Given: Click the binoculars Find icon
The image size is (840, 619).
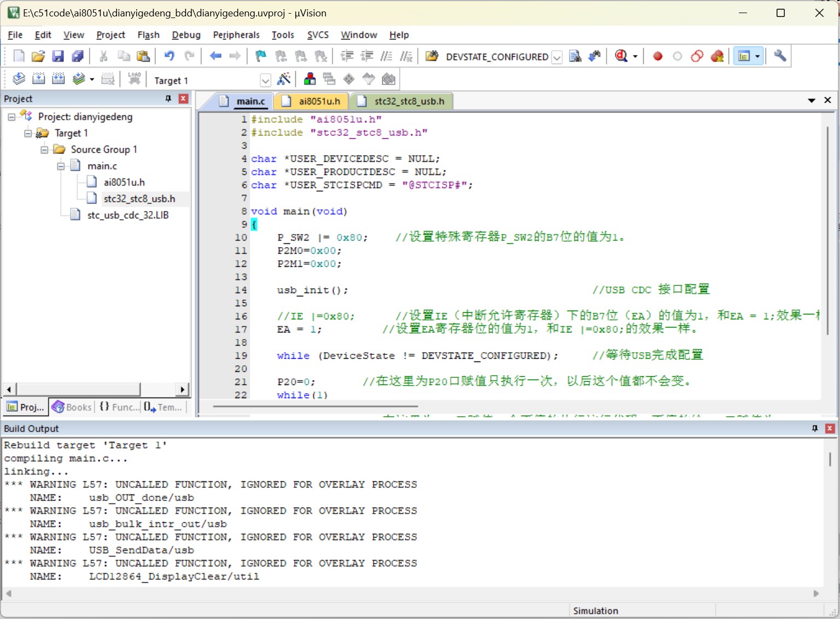Looking at the screenshot, I should click(x=575, y=56).
